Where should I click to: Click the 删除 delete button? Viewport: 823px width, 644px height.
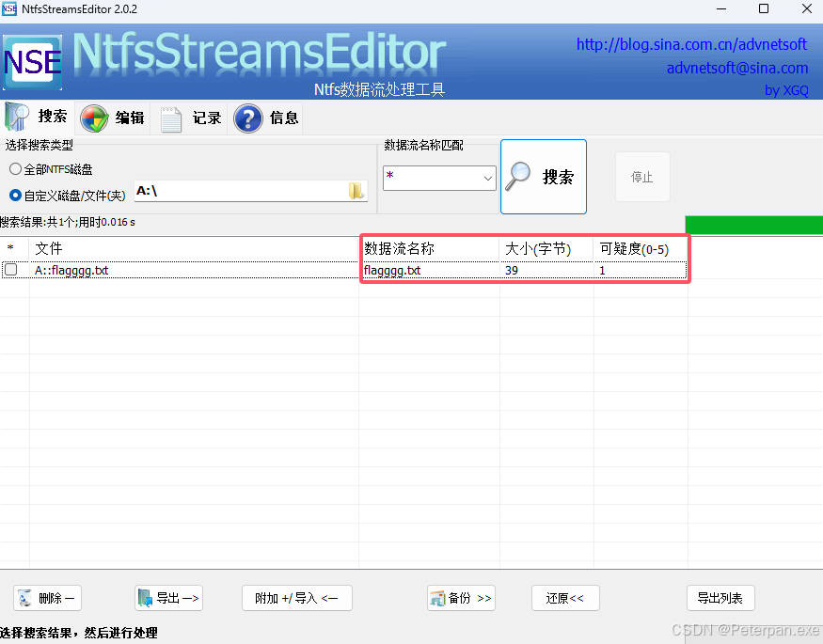tap(47, 598)
